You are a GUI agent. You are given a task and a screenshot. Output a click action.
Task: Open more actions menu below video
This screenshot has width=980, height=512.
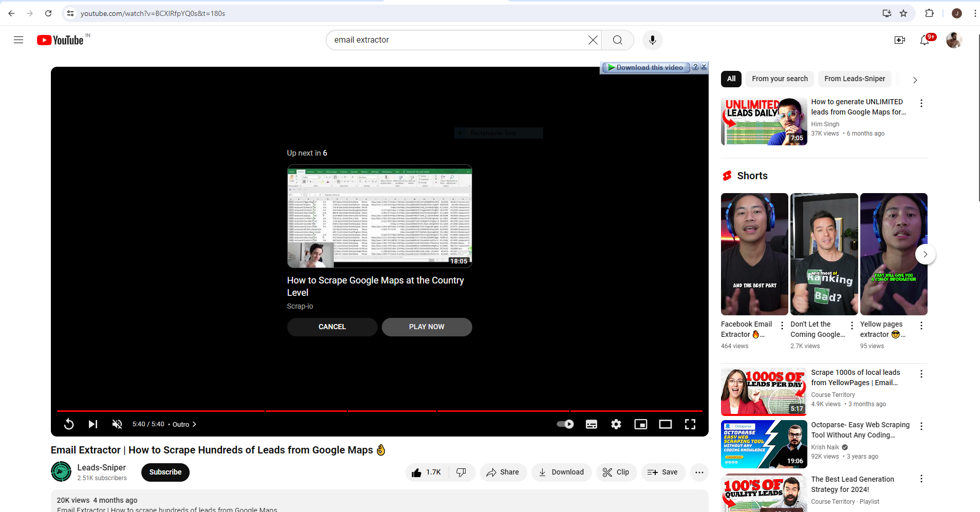click(699, 472)
